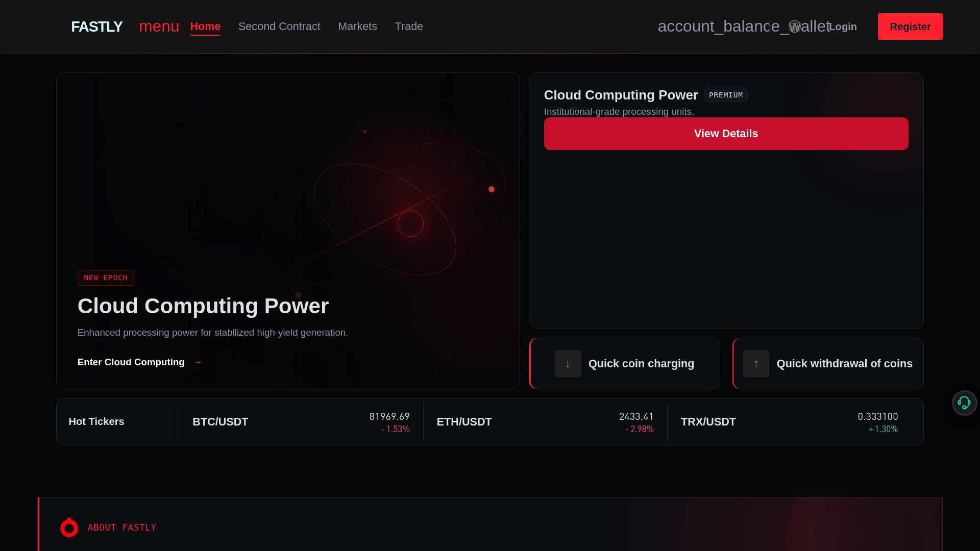Select the Home tab

(205, 27)
